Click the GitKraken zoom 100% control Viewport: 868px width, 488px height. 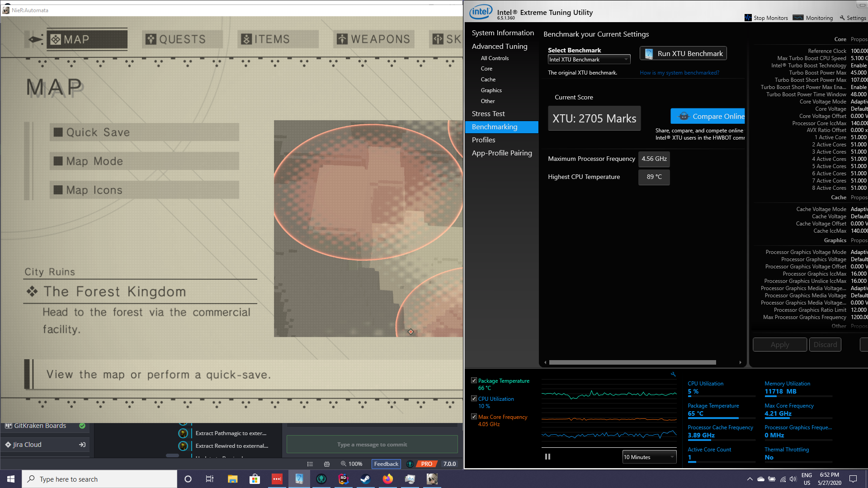[351, 464]
